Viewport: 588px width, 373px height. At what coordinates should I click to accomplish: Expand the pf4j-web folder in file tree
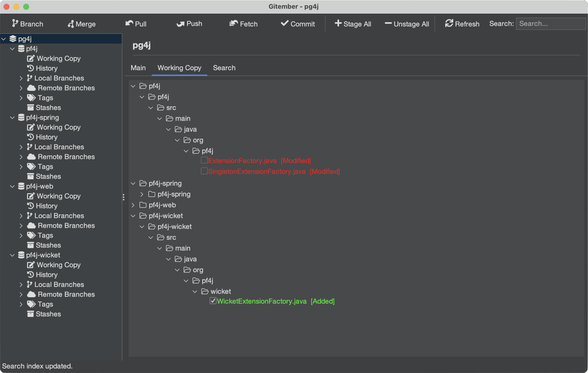click(133, 205)
